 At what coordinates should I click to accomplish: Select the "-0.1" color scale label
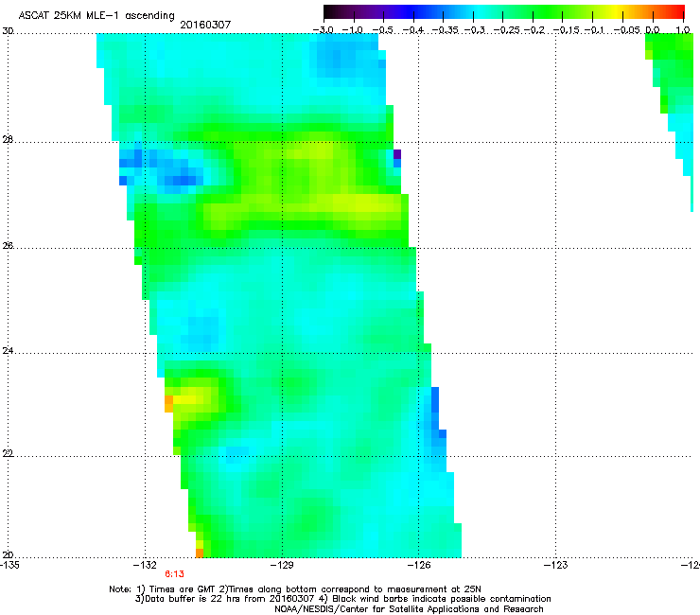(594, 30)
